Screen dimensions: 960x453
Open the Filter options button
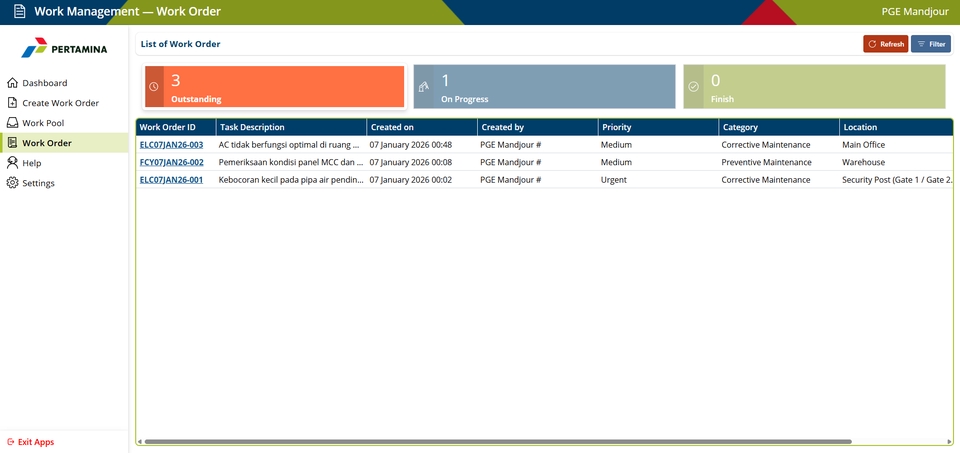[x=930, y=44]
